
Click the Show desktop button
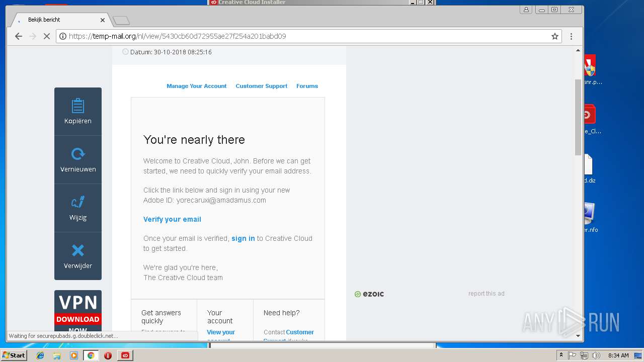638,355
